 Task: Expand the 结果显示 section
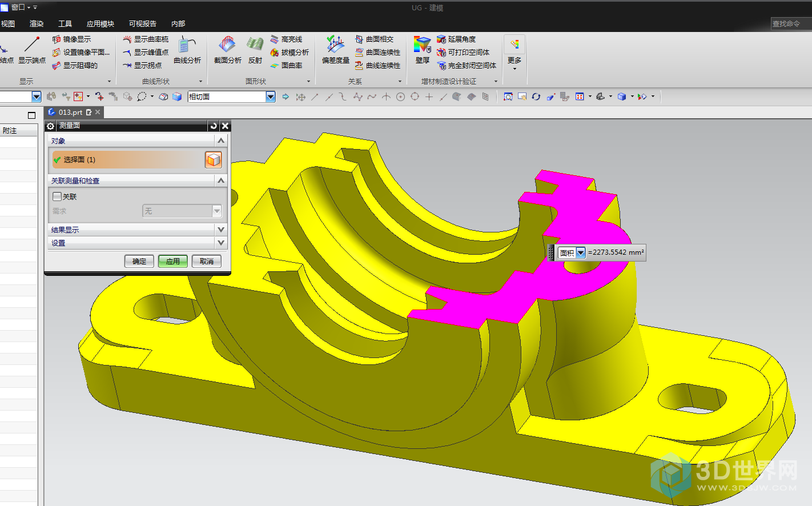pos(221,230)
